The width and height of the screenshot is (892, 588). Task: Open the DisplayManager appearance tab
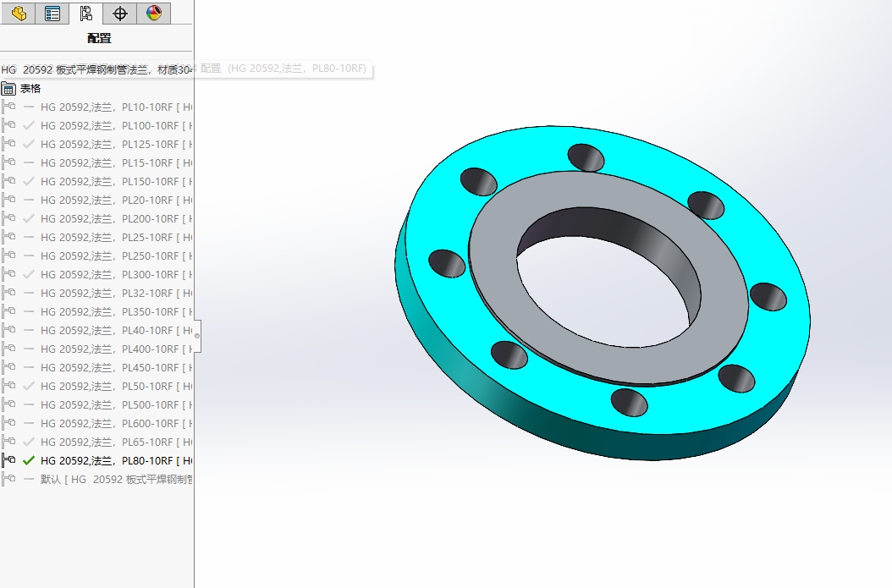pos(153,13)
